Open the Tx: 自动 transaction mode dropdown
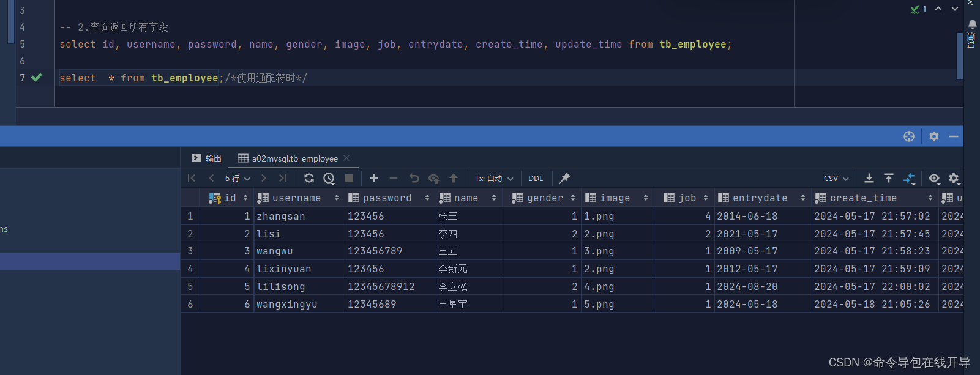The width and height of the screenshot is (980, 375). (494, 178)
